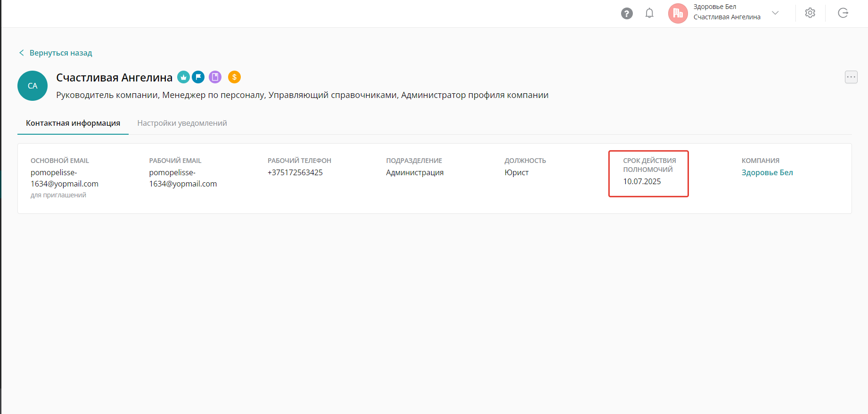Click the Администрация department value
This screenshot has height=414, width=868.
(415, 172)
